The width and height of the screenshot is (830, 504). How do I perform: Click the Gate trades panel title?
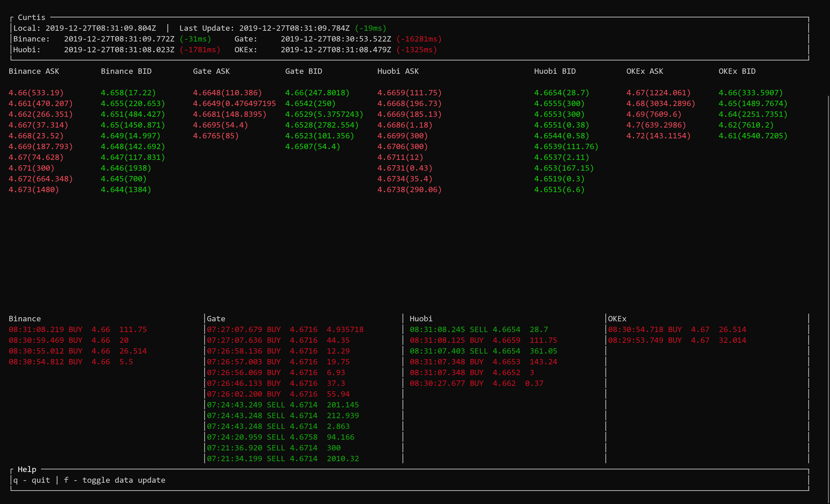coord(216,319)
